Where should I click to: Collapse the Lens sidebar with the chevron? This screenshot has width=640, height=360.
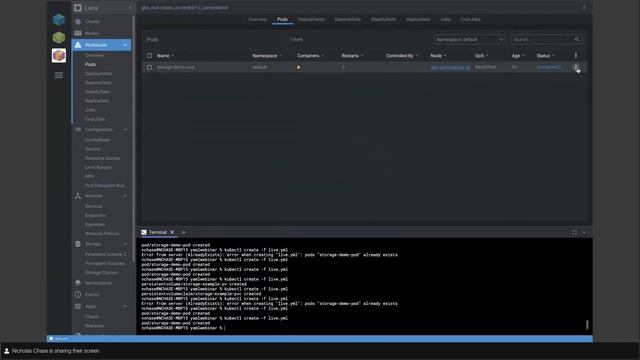coord(130,8)
